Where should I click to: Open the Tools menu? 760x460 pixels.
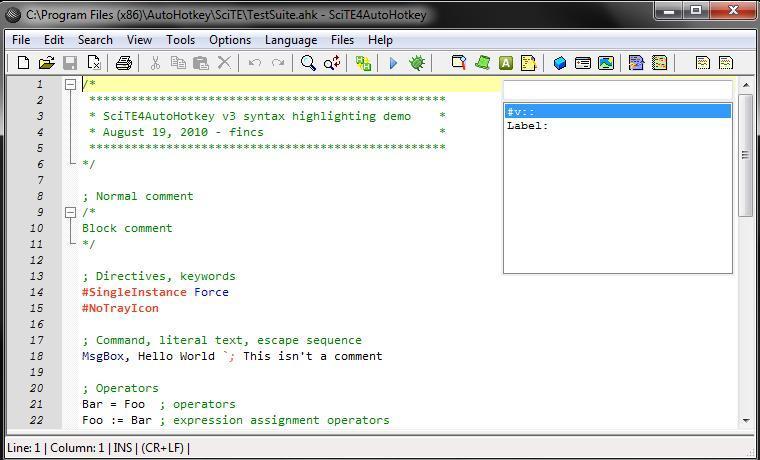(x=180, y=40)
